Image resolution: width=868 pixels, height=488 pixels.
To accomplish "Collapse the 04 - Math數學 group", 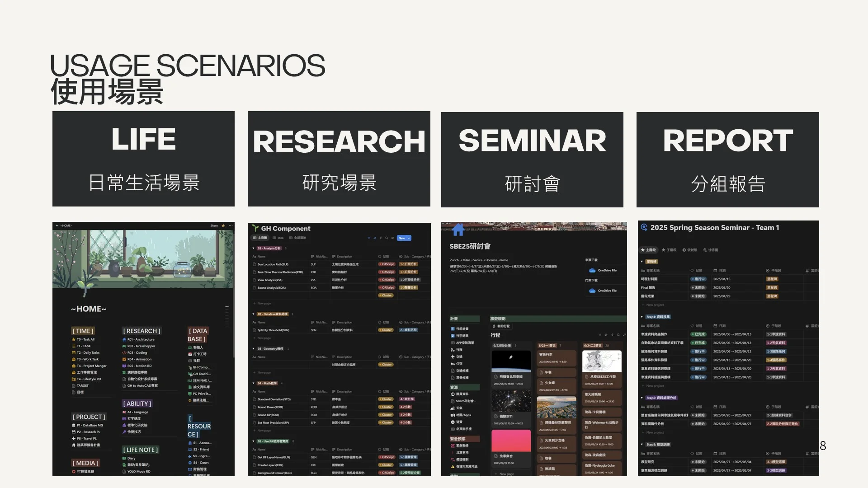I will pyautogui.click(x=254, y=383).
